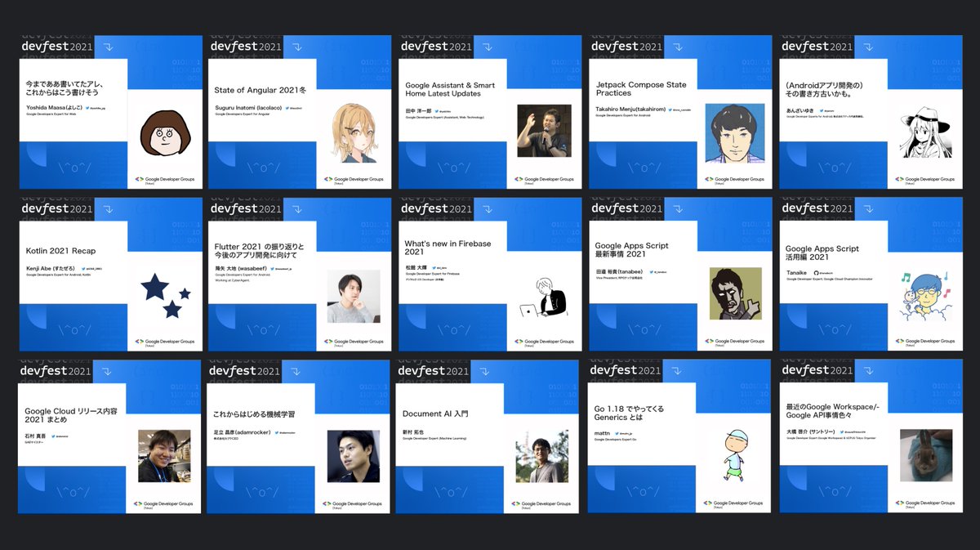The width and height of the screenshot is (980, 550).
Task: Click Takahiro Menju's illustrated portrait
Action: point(734,133)
